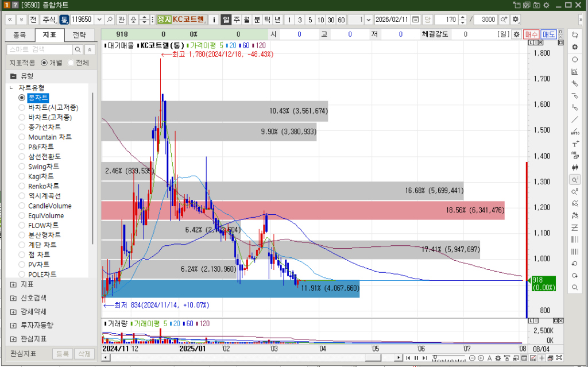Click the fullscreen expand icon at bottom right
This screenshot has height=367, width=588.
coord(559,358)
